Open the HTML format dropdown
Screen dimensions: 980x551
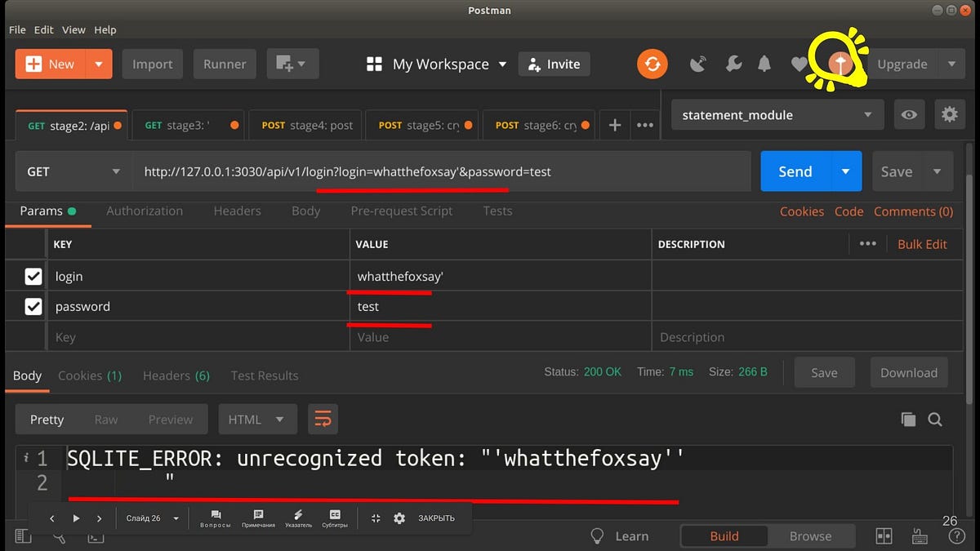pos(256,420)
